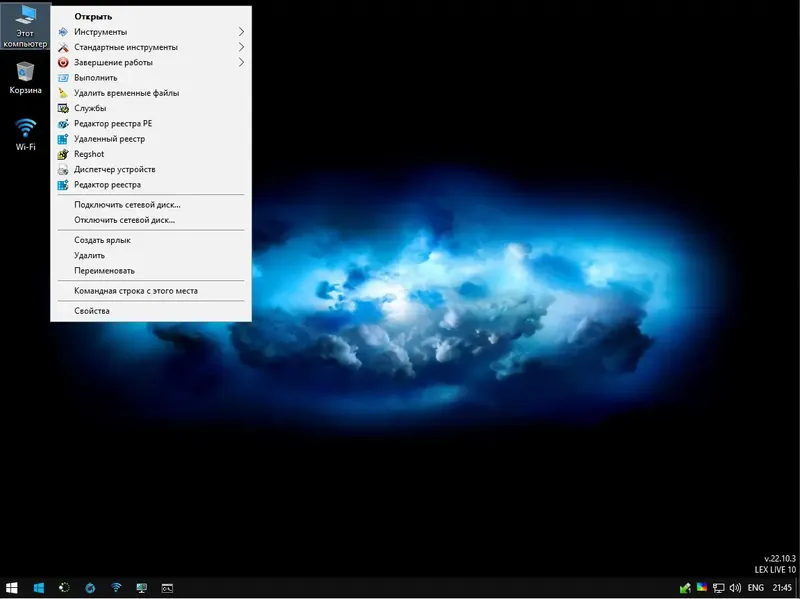Viewport: 800px width, 599px height.
Task: Select Командная строка с этого места
Action: (x=136, y=291)
